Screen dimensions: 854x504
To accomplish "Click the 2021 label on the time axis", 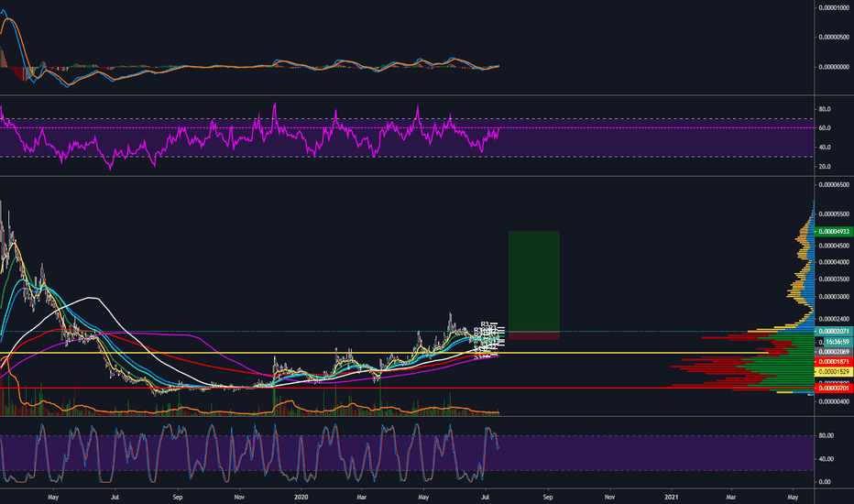I will point(672,497).
